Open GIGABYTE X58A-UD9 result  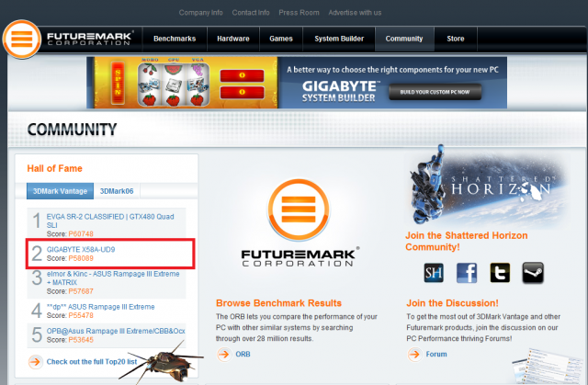(x=81, y=250)
